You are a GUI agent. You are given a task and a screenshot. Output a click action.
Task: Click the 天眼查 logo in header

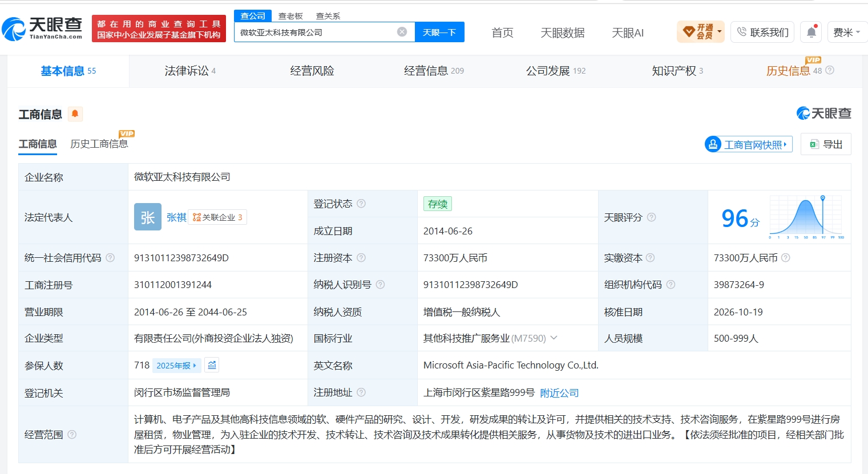click(x=42, y=29)
